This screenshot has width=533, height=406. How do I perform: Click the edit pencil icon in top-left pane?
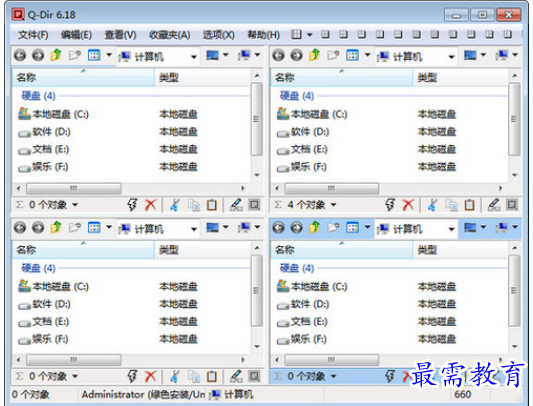tap(236, 205)
